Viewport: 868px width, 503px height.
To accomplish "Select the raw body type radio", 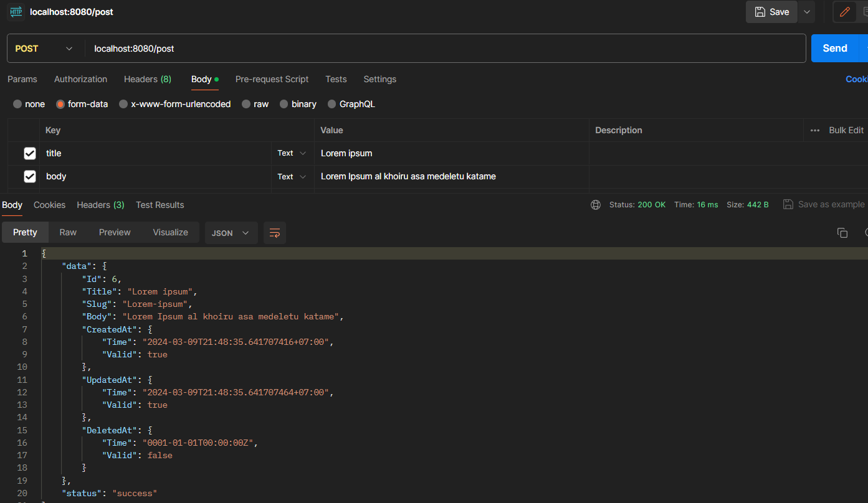I will click(x=247, y=104).
